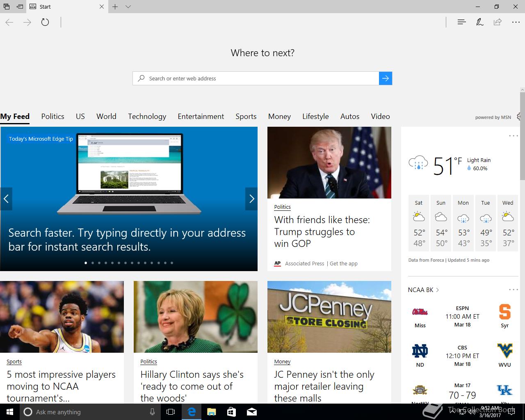Viewport: 525px width, 420px height.
Task: Open the Windows Store taskbar icon
Action: 231,412
